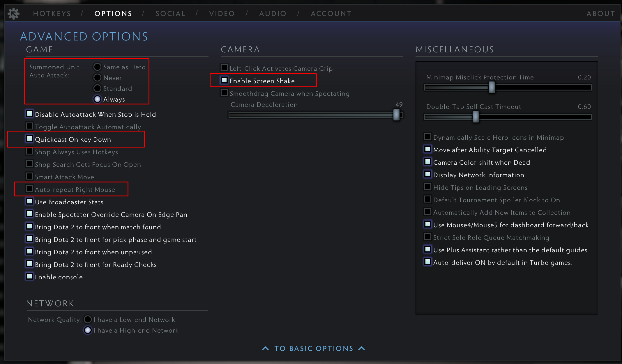Image resolution: width=622 pixels, height=364 pixels.
Task: Enable Smart Attack Move
Action: [29, 176]
